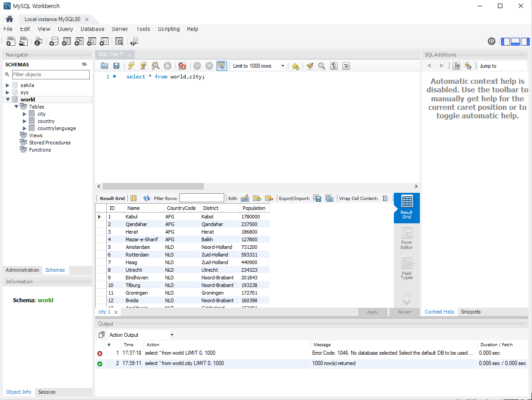Screen dimensions: 532x400
Task: Toggle word wrapping in the SQL editor
Action: 346,66
